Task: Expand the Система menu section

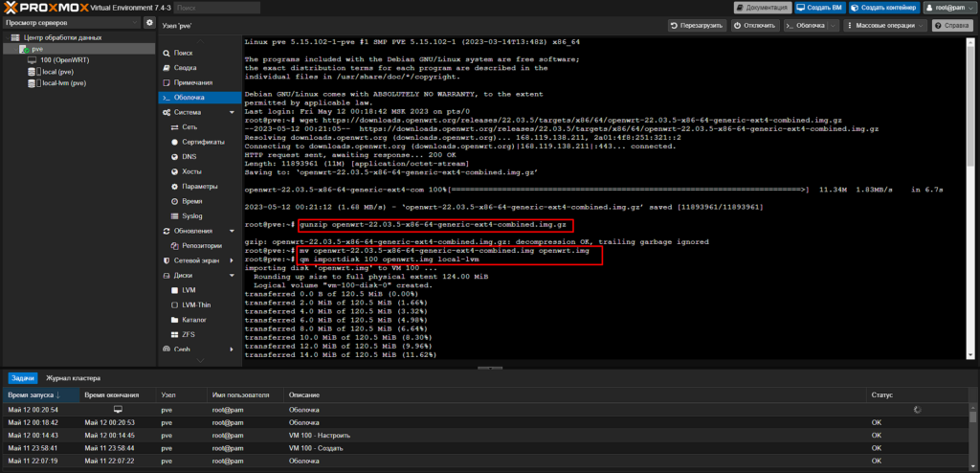Action: (232, 113)
